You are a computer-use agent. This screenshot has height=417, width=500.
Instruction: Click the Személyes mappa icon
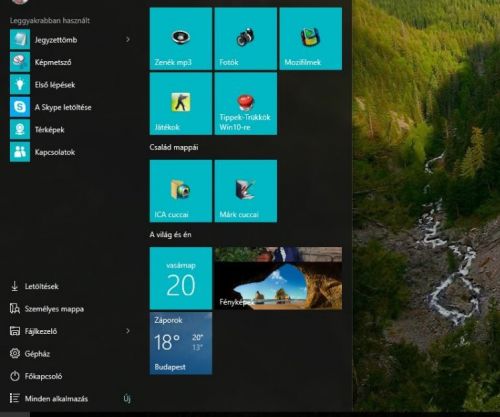coord(15,309)
